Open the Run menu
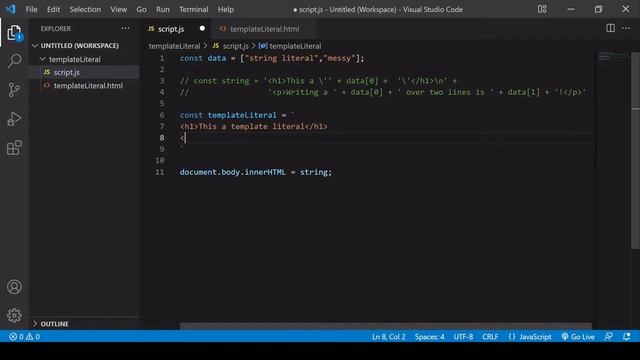 click(162, 9)
